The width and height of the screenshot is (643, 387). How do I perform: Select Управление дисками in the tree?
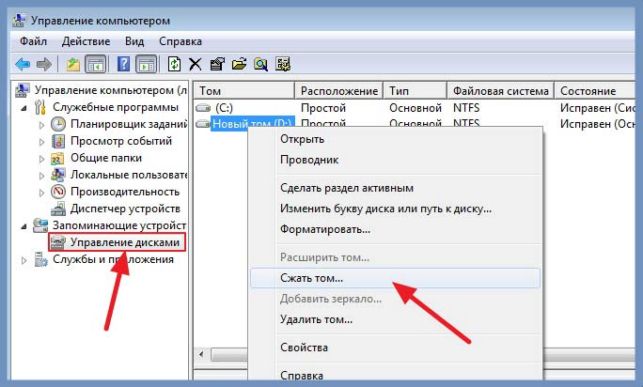(125, 243)
